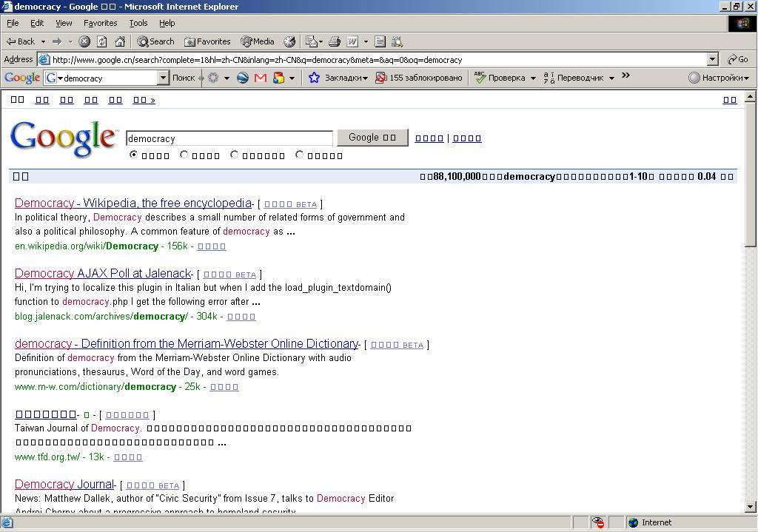Viewport: 758px width, 532px height.
Task: Click the Print icon
Action: [335, 41]
